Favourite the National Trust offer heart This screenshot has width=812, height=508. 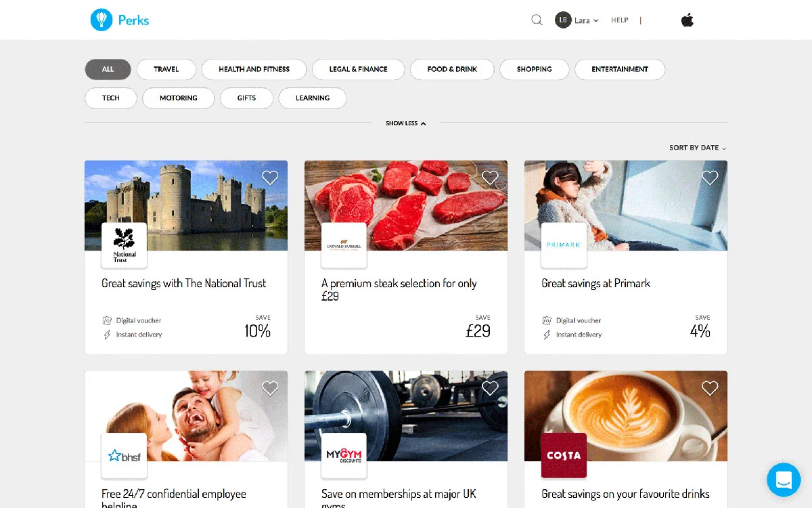[x=270, y=177]
